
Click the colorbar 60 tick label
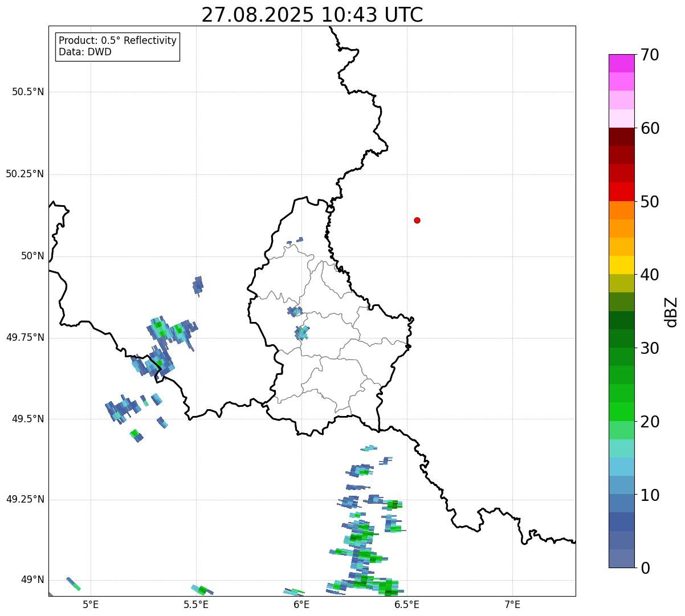point(650,128)
